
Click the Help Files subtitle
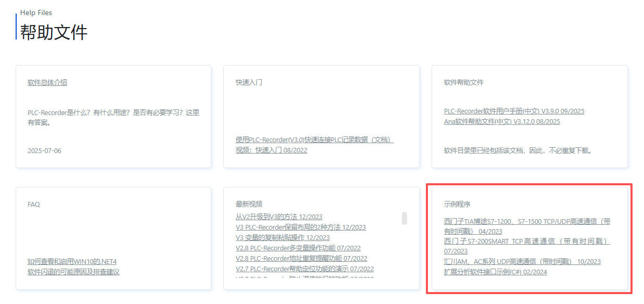pos(36,12)
